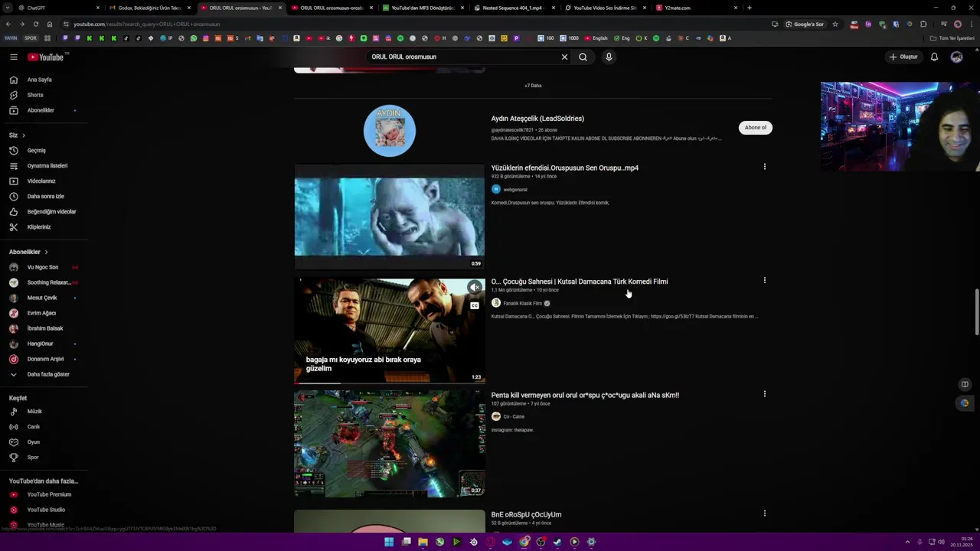Image resolution: width=980 pixels, height=551 pixels.
Task: Start voice search with the microphone
Action: coord(609,57)
